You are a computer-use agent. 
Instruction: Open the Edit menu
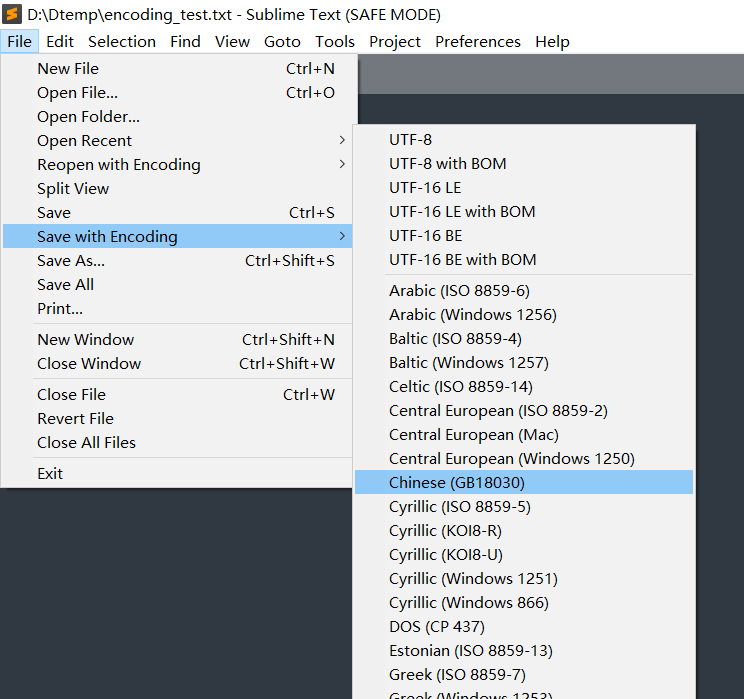(x=60, y=42)
